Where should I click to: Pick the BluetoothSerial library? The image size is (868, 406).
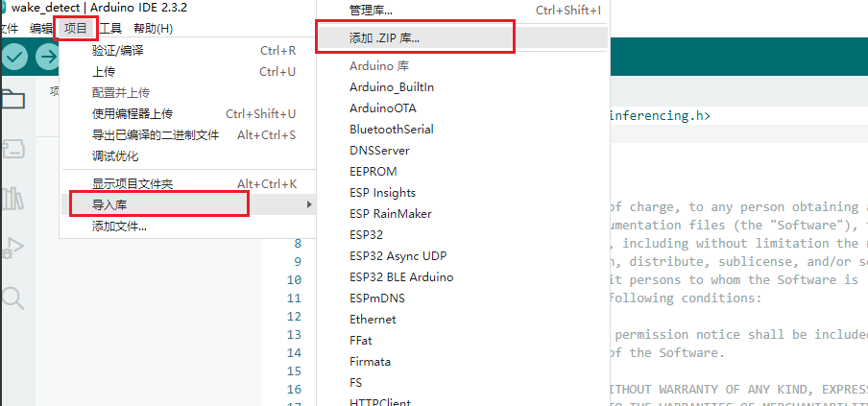pos(392,130)
